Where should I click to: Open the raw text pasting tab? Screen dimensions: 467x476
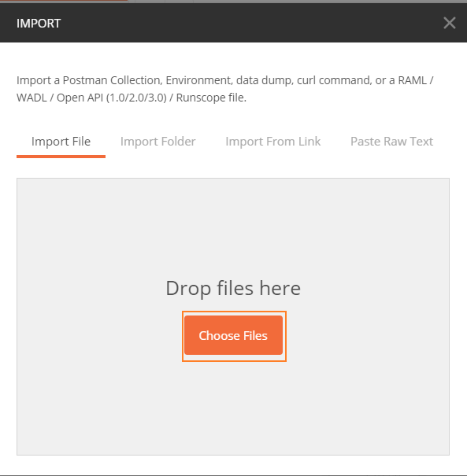[x=391, y=142]
